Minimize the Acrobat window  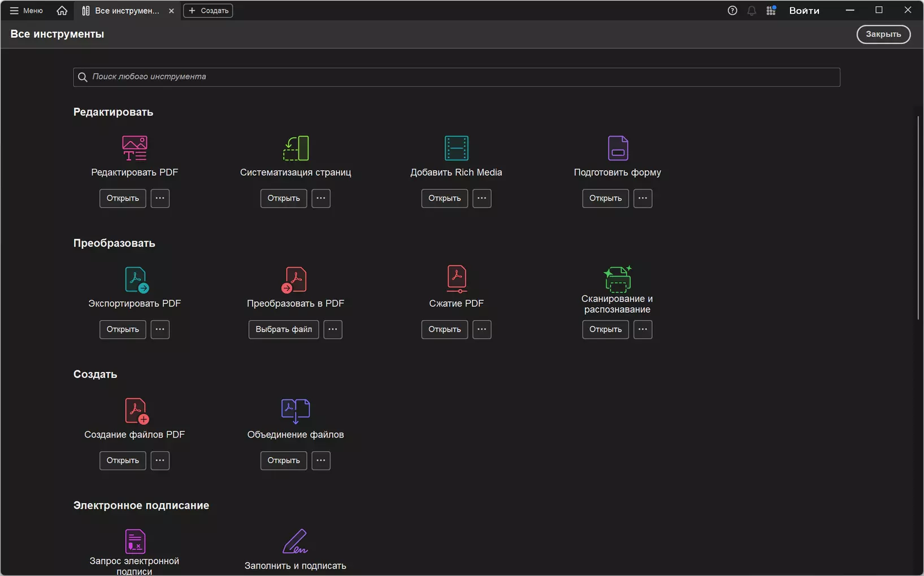tap(850, 10)
